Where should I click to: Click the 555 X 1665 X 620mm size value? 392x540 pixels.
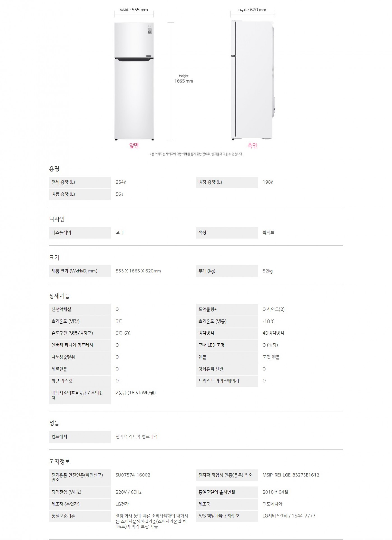pos(138,271)
